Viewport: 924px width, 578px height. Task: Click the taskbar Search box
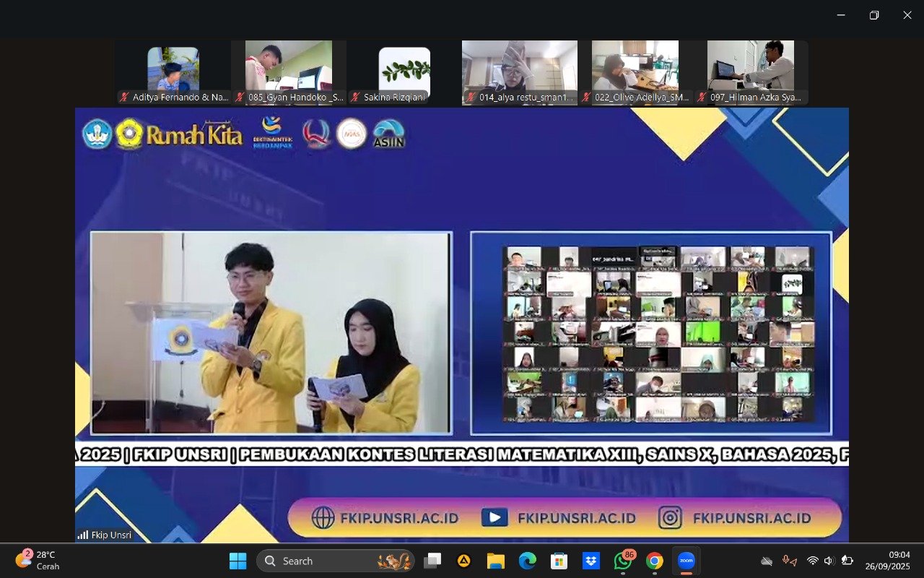coord(335,561)
